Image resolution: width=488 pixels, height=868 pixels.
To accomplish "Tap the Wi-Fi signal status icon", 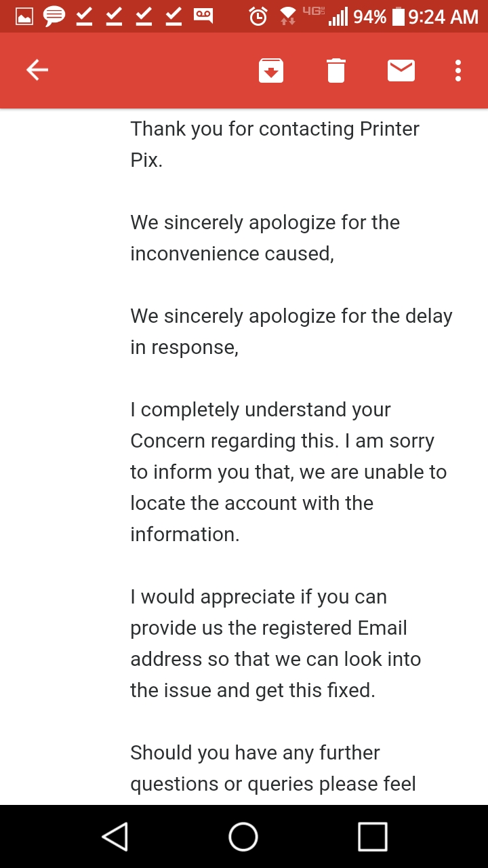I will [x=289, y=16].
